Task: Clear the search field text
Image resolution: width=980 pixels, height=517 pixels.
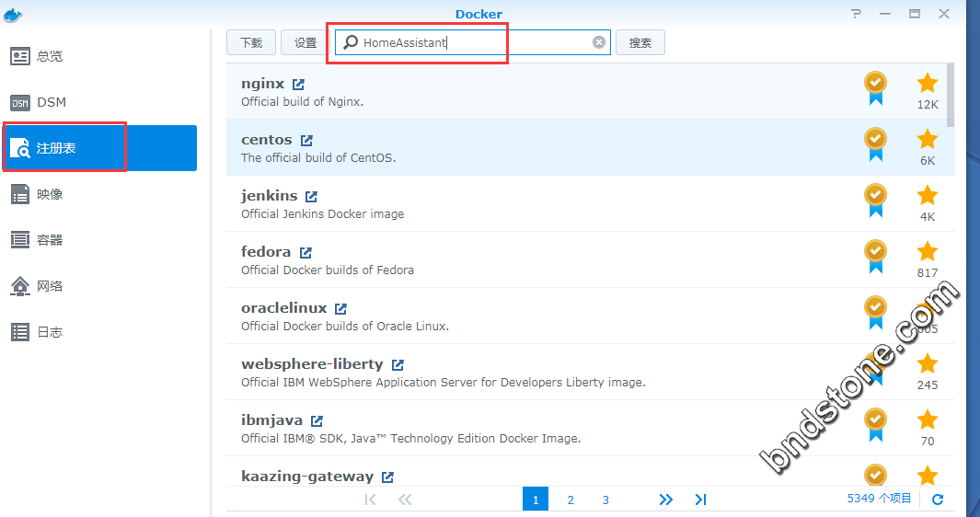Action: [x=599, y=42]
